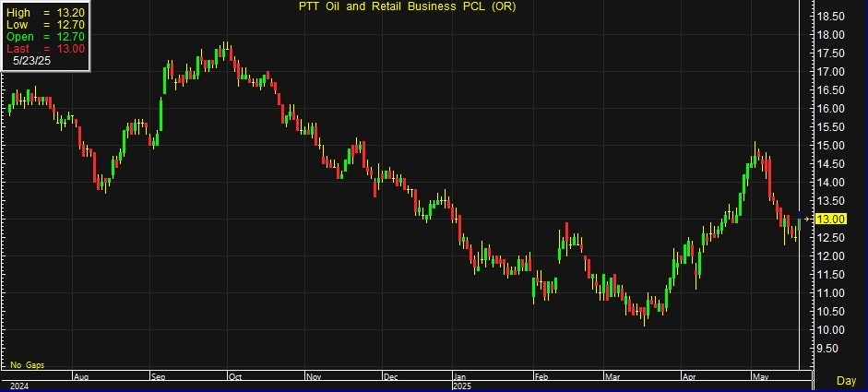Select the High = 13.20 readout
868x392 pixels.
(45, 13)
